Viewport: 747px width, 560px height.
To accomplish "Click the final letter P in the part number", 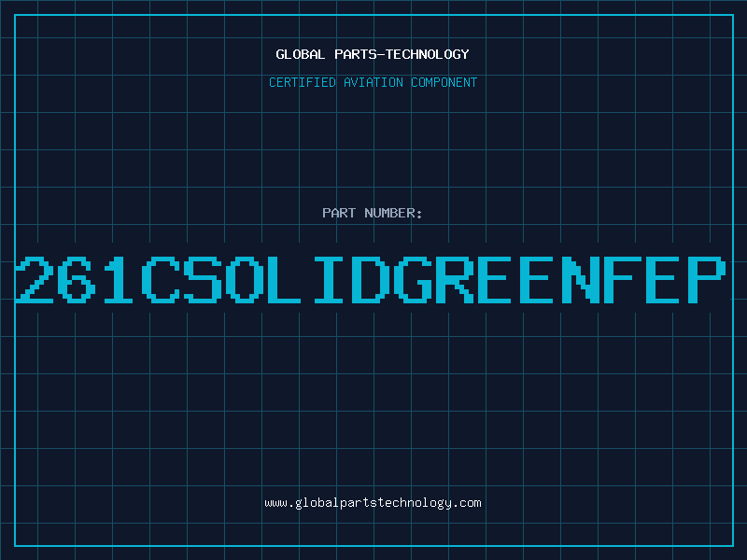I will 707,279.
